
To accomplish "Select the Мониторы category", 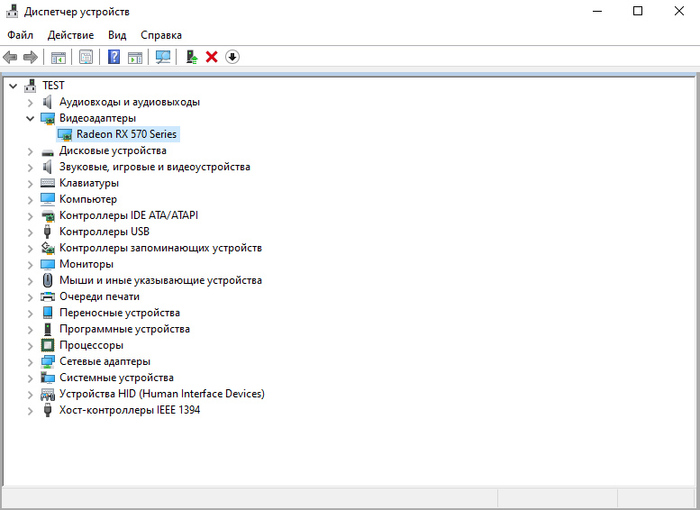I will pyautogui.click(x=86, y=264).
